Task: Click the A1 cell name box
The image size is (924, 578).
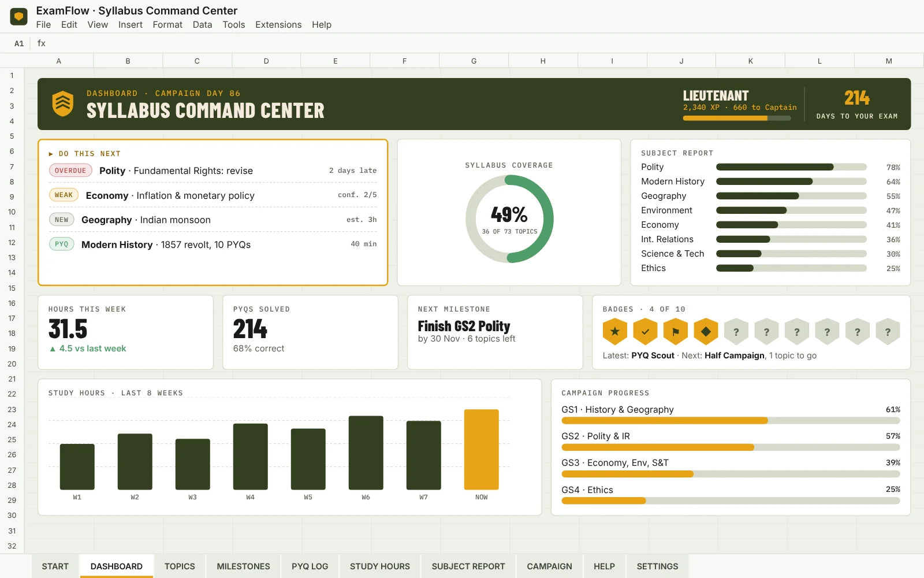Action: point(19,43)
